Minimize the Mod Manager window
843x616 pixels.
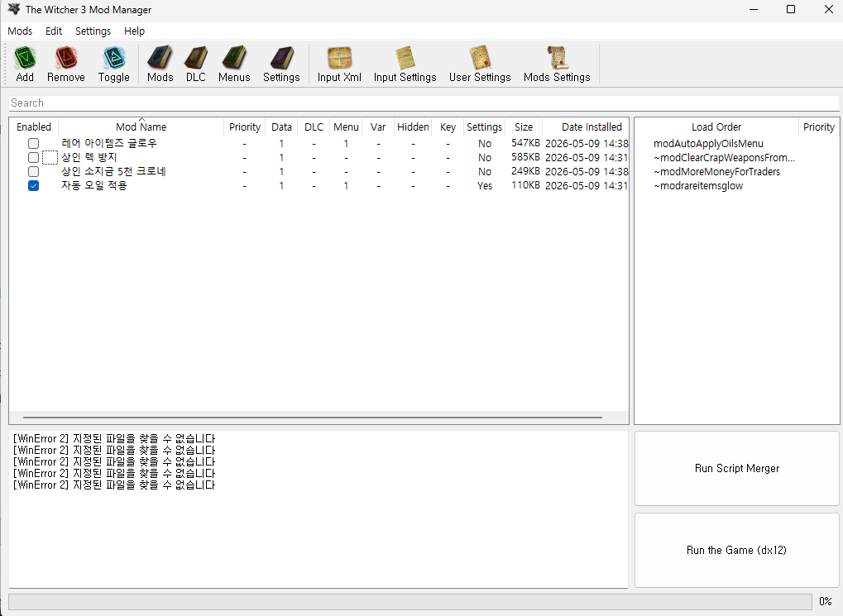pyautogui.click(x=753, y=9)
